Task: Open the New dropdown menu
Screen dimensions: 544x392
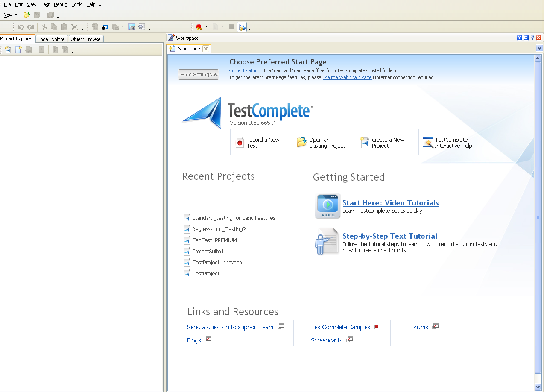Action: point(9,15)
